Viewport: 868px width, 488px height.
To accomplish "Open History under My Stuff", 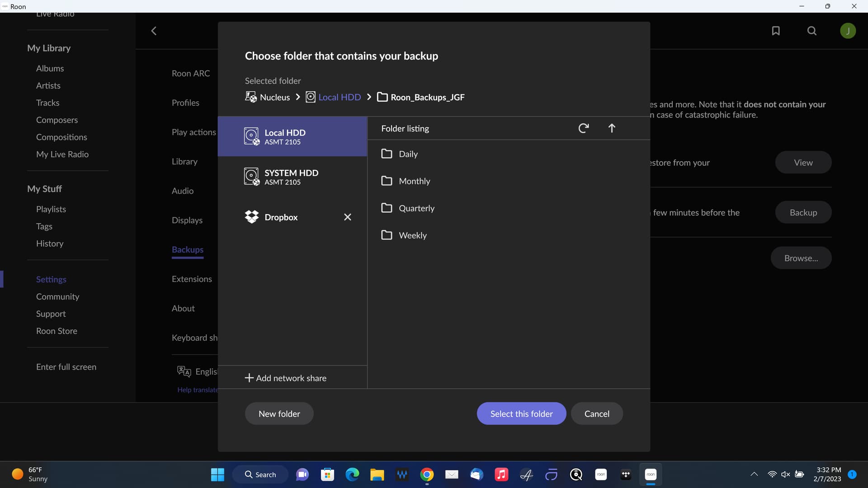I will pos(50,244).
